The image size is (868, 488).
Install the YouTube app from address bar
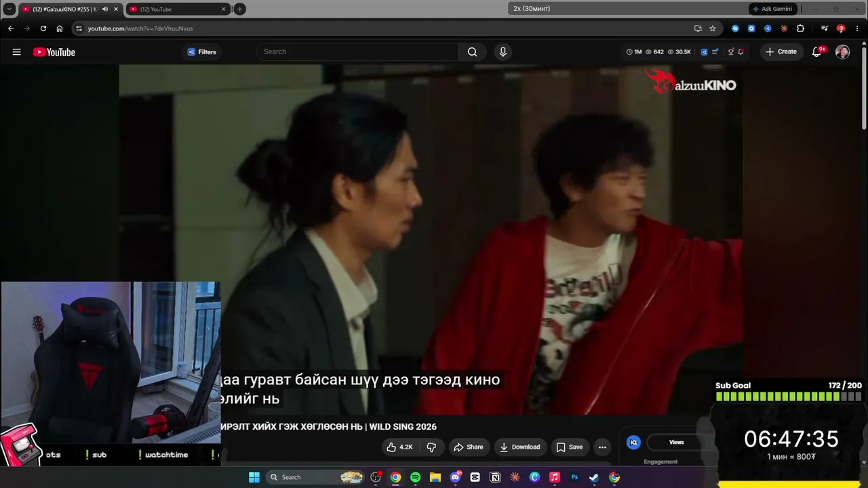tap(698, 28)
